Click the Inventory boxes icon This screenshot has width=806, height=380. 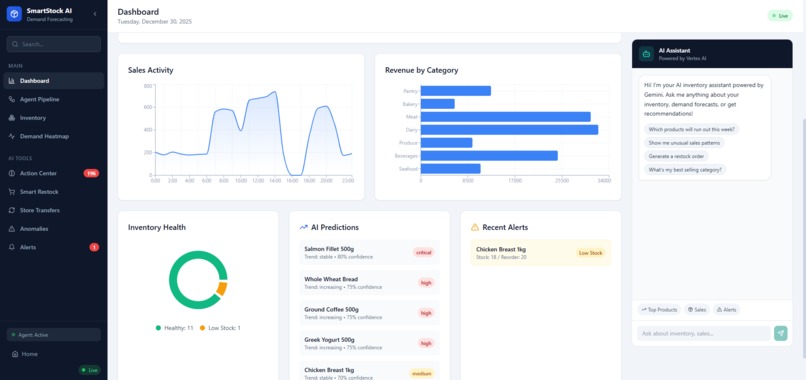tap(12, 118)
